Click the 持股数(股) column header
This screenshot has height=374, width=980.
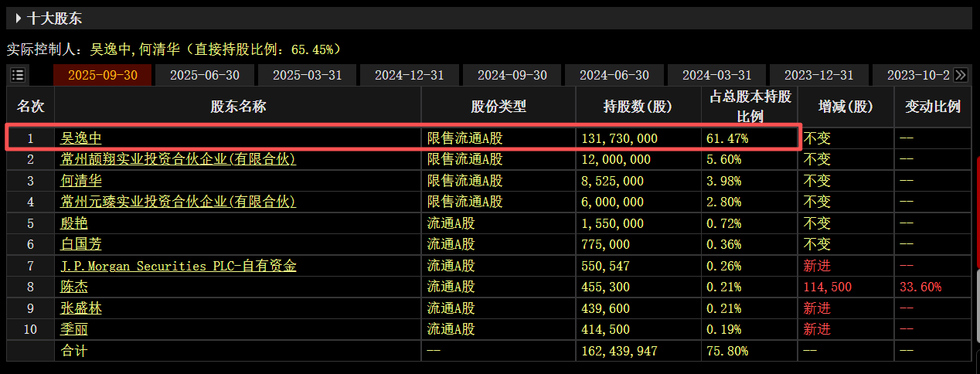click(638, 107)
